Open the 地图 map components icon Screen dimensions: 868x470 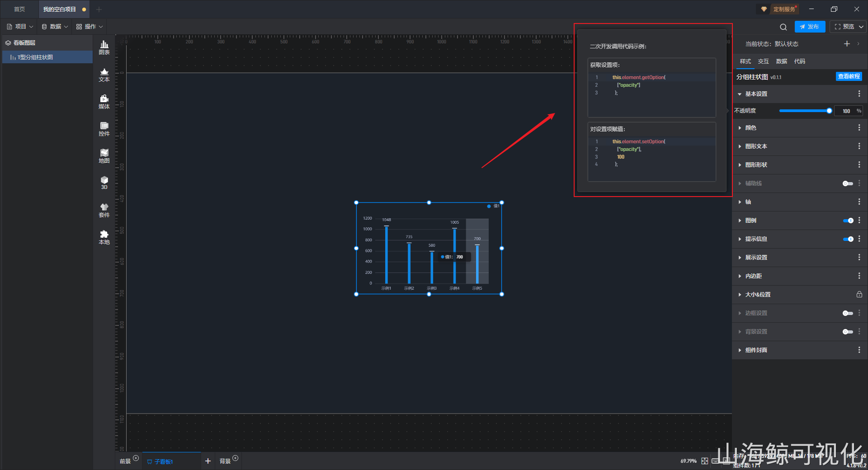pos(104,156)
